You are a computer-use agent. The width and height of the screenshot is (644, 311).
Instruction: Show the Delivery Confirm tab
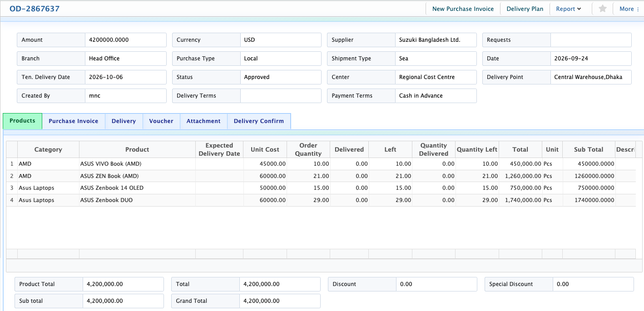point(259,121)
